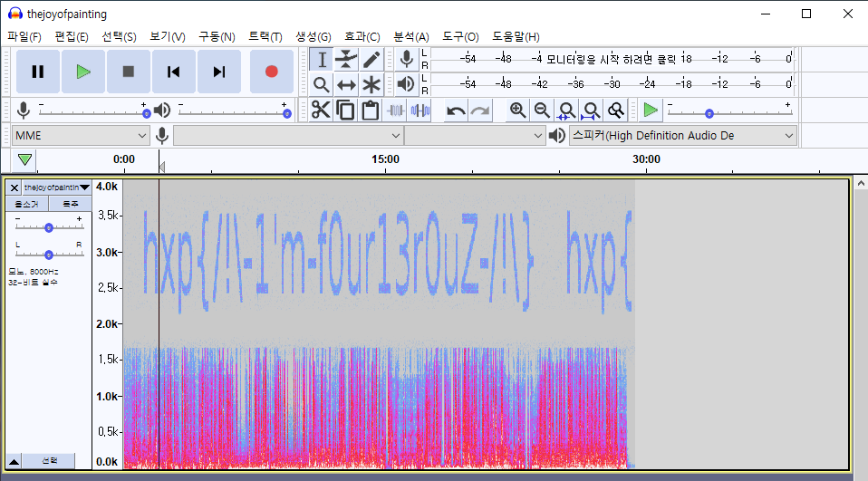Click the Play-at-speed green icon

pos(651,111)
